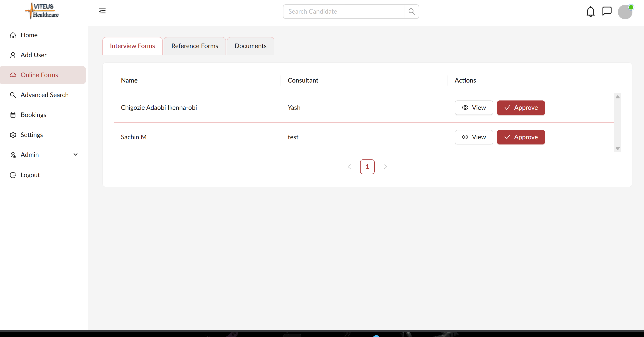Expand the Admin menu chevron
The width and height of the screenshot is (644, 337).
pyautogui.click(x=76, y=155)
